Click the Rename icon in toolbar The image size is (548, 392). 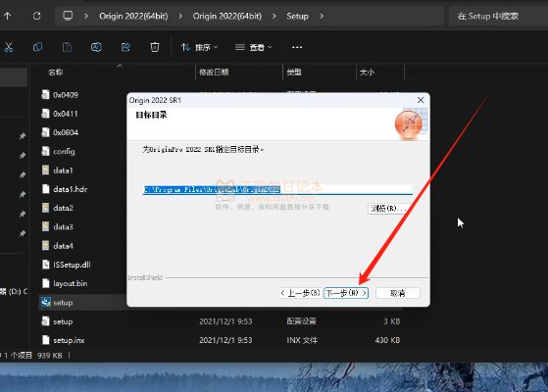click(x=96, y=47)
